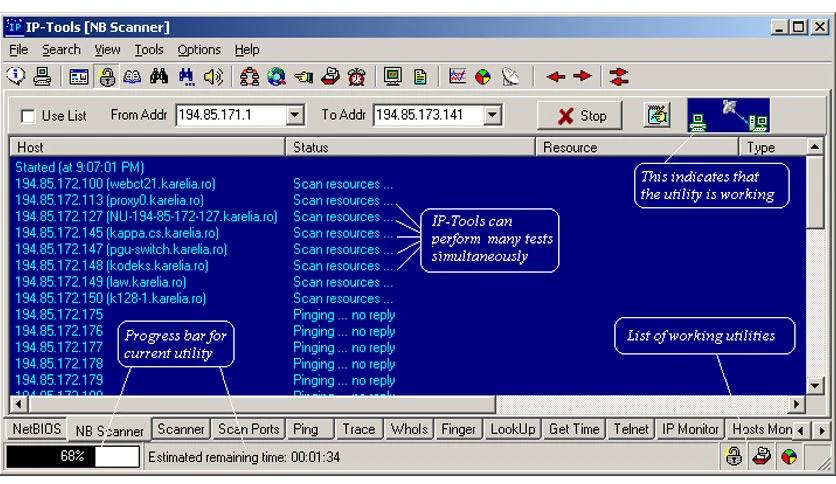Viewport: 836px width, 484px height.
Task: Click the pressed padlock NB Scanner toolbar icon
Action: tap(107, 77)
